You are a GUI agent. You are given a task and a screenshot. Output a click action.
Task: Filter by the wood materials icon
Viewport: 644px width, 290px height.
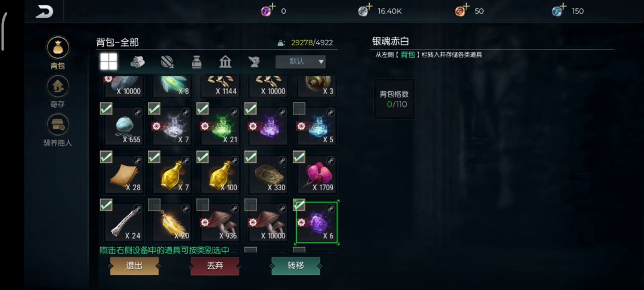click(138, 62)
